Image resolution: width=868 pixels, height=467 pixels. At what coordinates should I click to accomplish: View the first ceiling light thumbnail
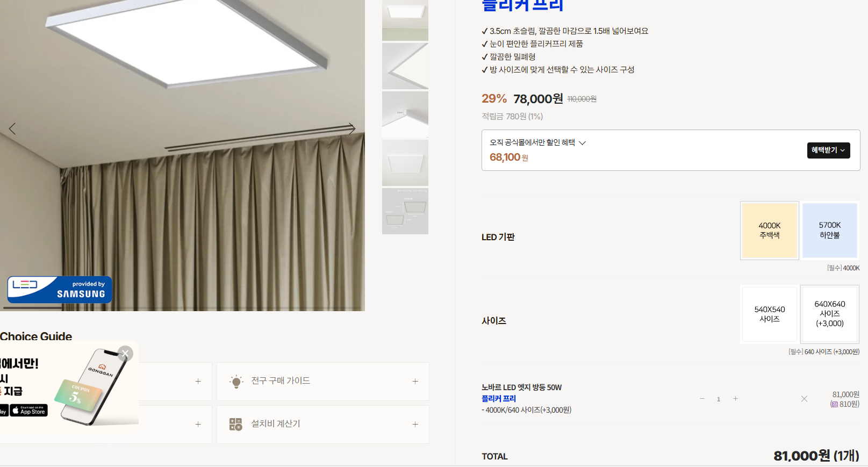(405, 20)
